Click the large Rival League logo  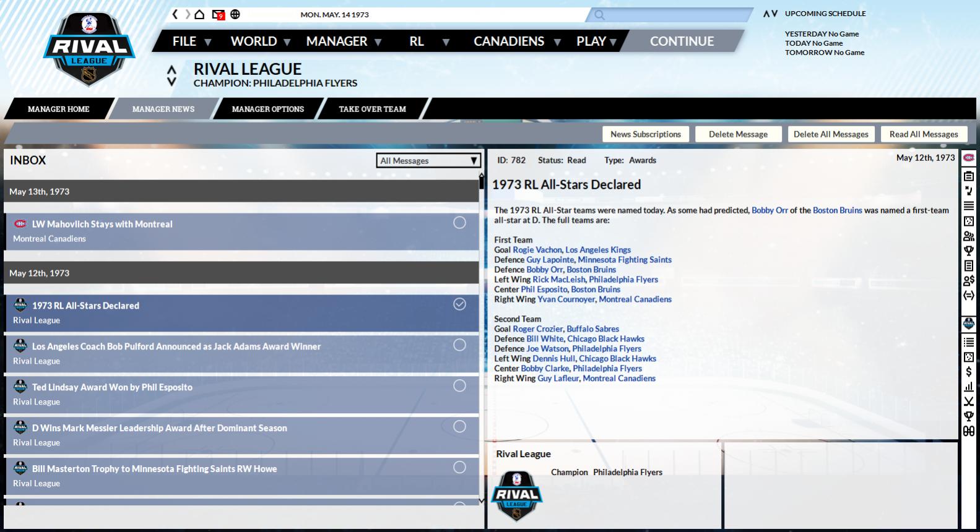pyautogui.click(x=89, y=49)
